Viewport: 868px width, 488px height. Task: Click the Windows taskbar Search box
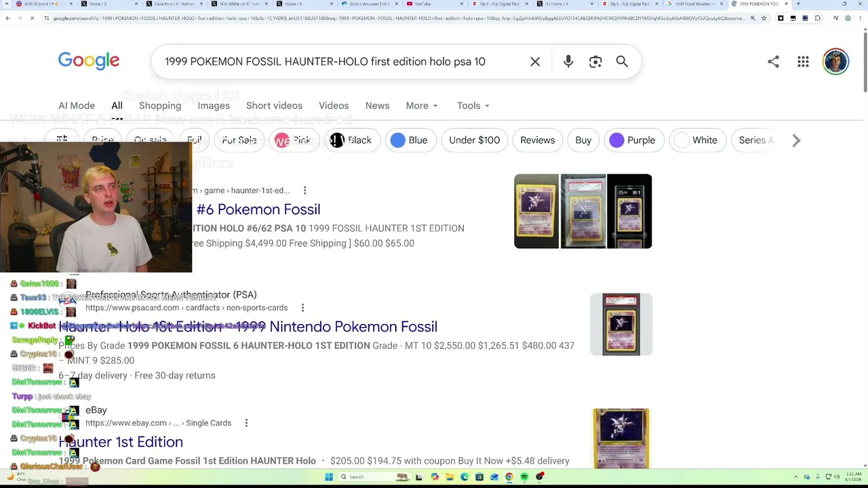[x=373, y=477]
